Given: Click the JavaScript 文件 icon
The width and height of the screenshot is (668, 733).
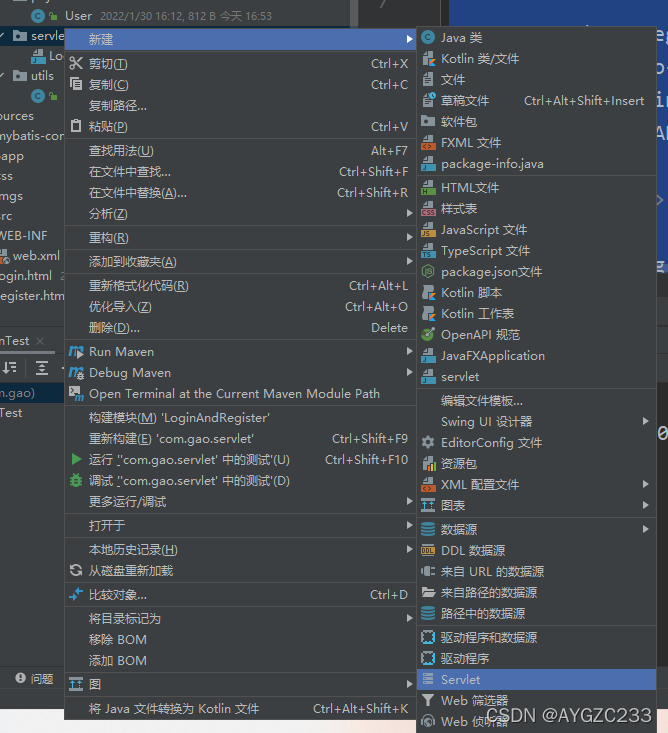Looking at the screenshot, I should pyautogui.click(x=428, y=230).
